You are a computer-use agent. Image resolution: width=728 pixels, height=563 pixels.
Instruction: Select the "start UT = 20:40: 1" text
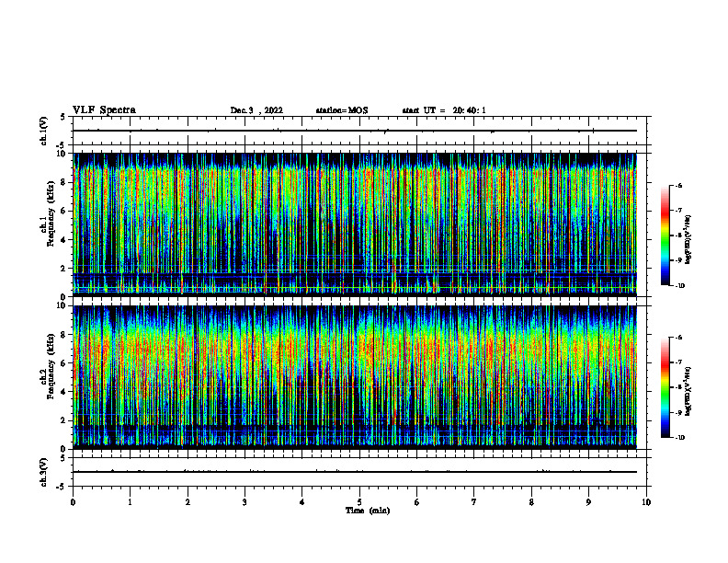click(444, 110)
